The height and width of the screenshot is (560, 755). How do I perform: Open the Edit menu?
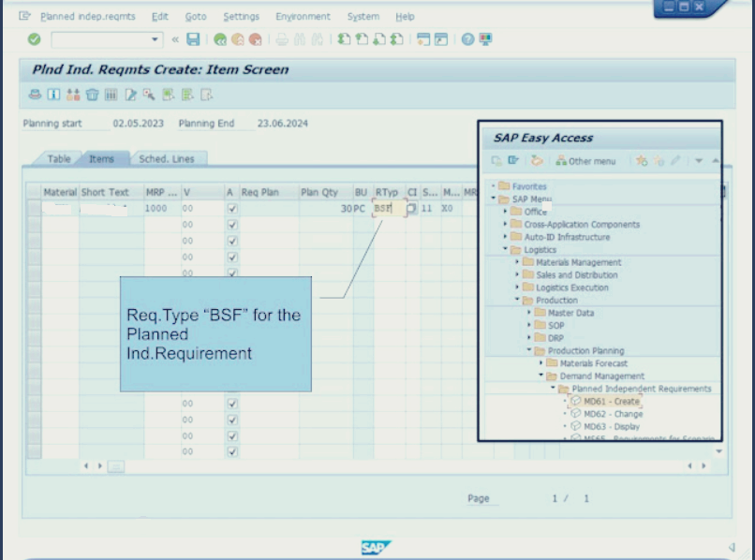coord(160,16)
